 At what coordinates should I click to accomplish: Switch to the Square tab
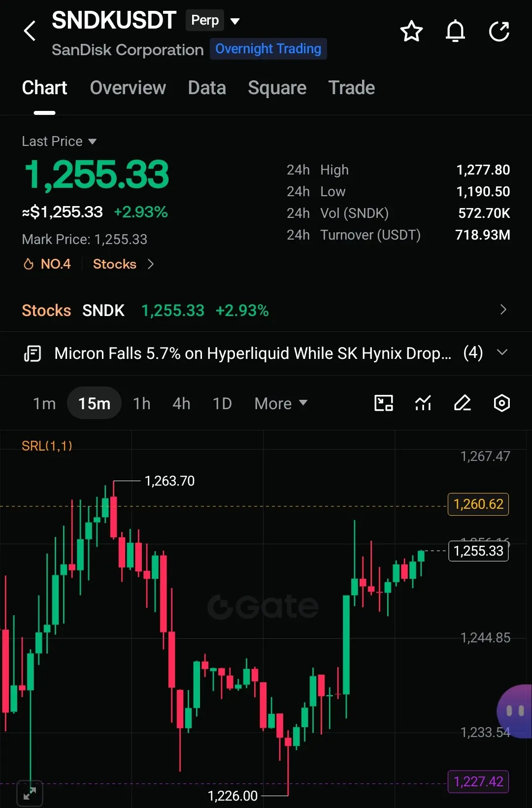(x=277, y=88)
